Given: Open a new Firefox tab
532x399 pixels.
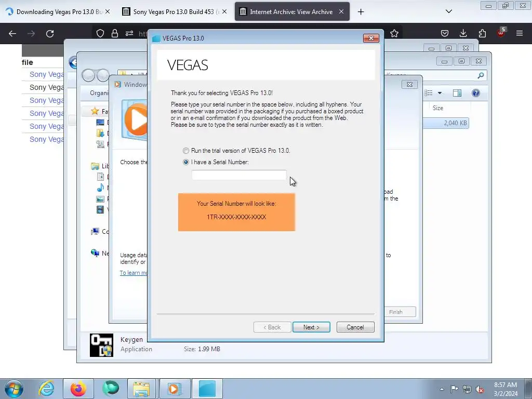Looking at the screenshot, I should point(361,12).
